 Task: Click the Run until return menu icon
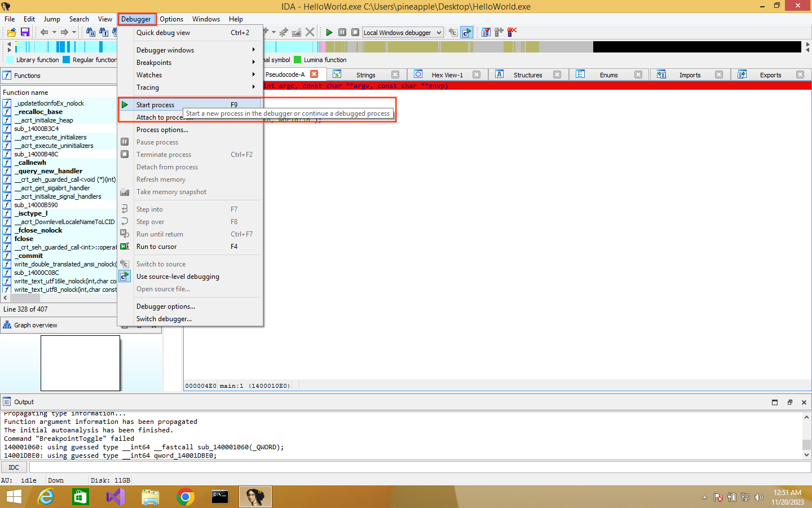tap(125, 234)
